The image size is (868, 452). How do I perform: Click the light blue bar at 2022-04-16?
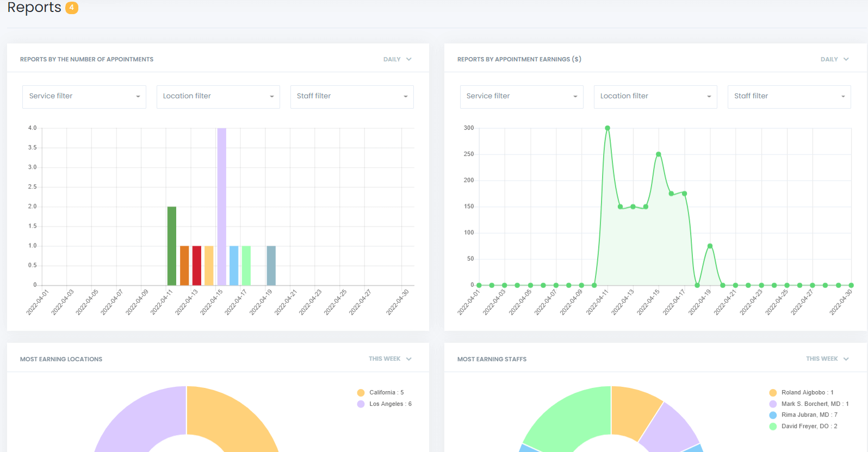pos(234,266)
